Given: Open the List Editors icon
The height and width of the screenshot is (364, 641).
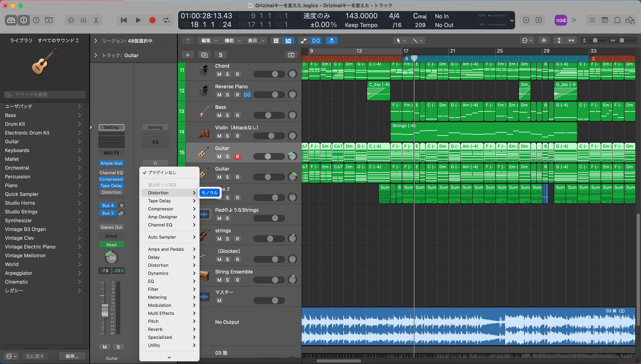Looking at the screenshot, I should [x=592, y=20].
